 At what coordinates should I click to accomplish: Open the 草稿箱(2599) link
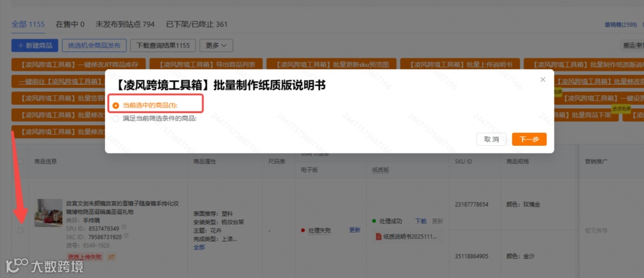[x=621, y=25]
